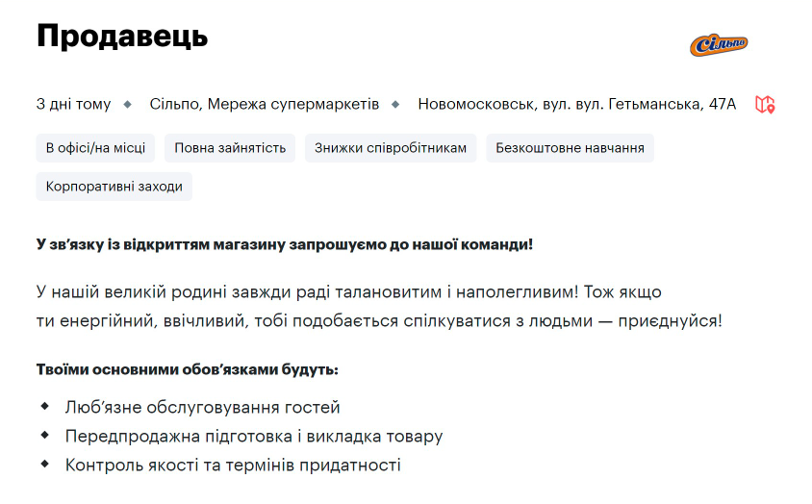812x504 pixels.
Task: Open the map location pin icon
Action: [x=765, y=104]
